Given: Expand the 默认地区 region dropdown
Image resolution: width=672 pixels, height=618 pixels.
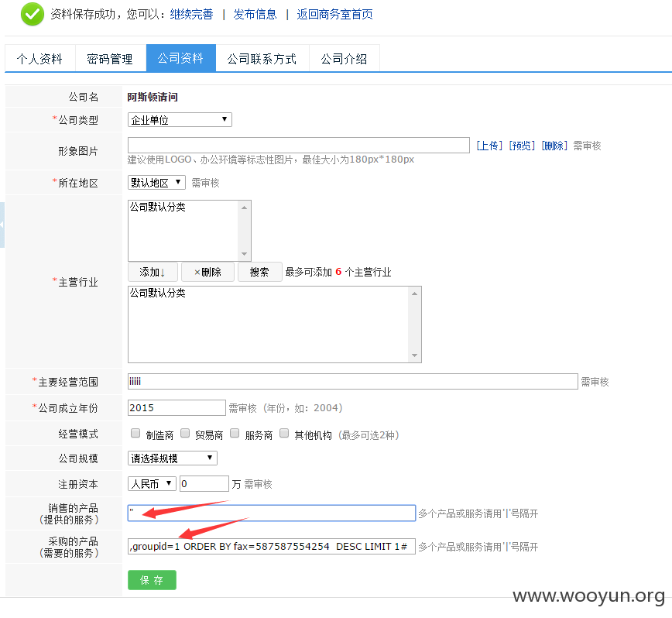Looking at the screenshot, I should [x=156, y=183].
